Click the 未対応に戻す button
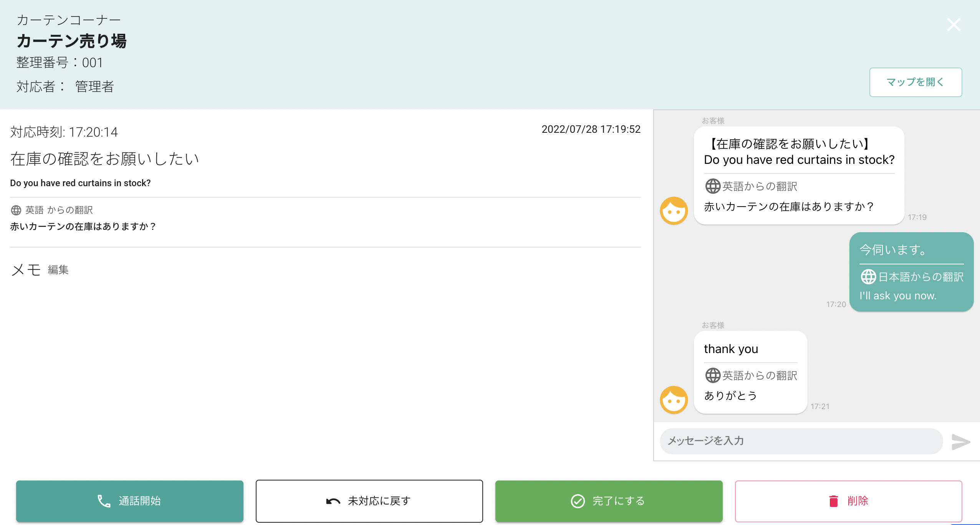 pyautogui.click(x=369, y=501)
